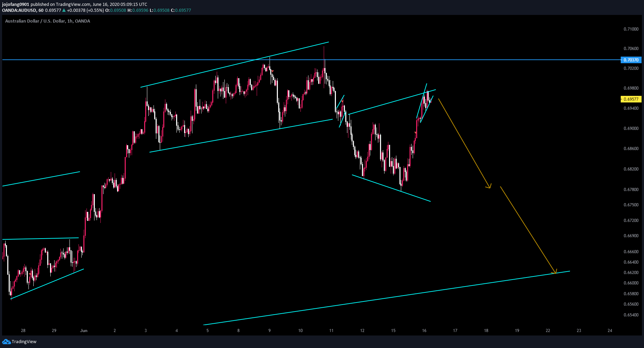This screenshot has width=644, height=348.
Task: Click the 0.66900 price axis label
Action: 631,236
